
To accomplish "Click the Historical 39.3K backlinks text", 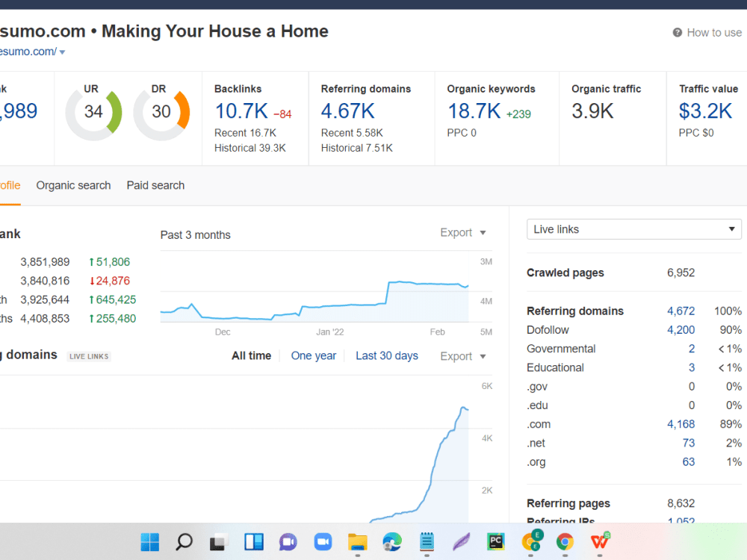I will [249, 148].
